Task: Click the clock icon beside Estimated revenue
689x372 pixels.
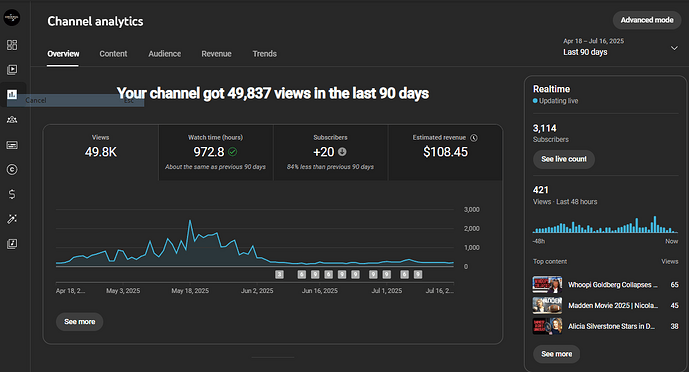Action: click(x=474, y=138)
